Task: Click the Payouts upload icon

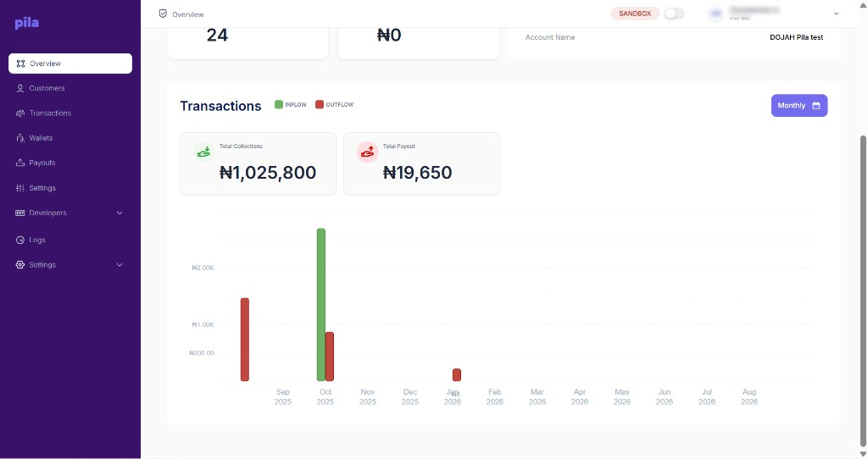Action: pyautogui.click(x=20, y=163)
